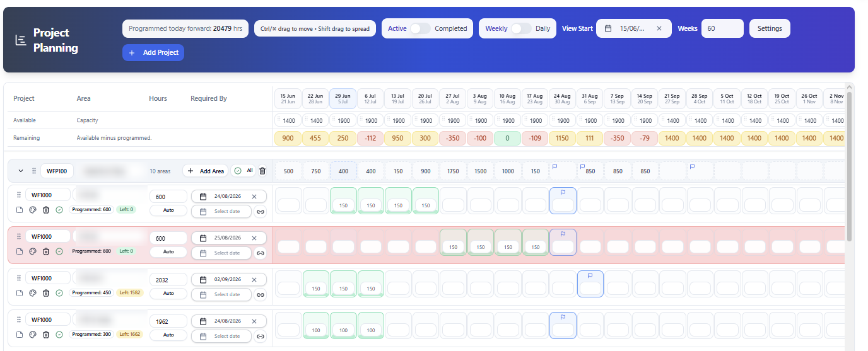
Task: Open Select date picker on 1962 hours row
Action: [221, 337]
